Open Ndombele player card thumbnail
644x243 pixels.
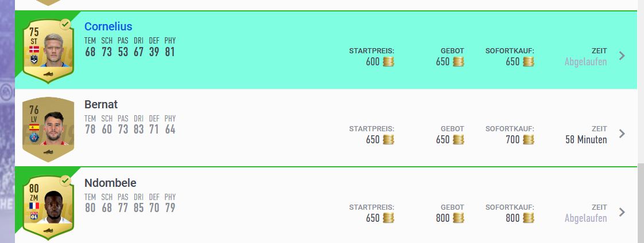coord(48,207)
